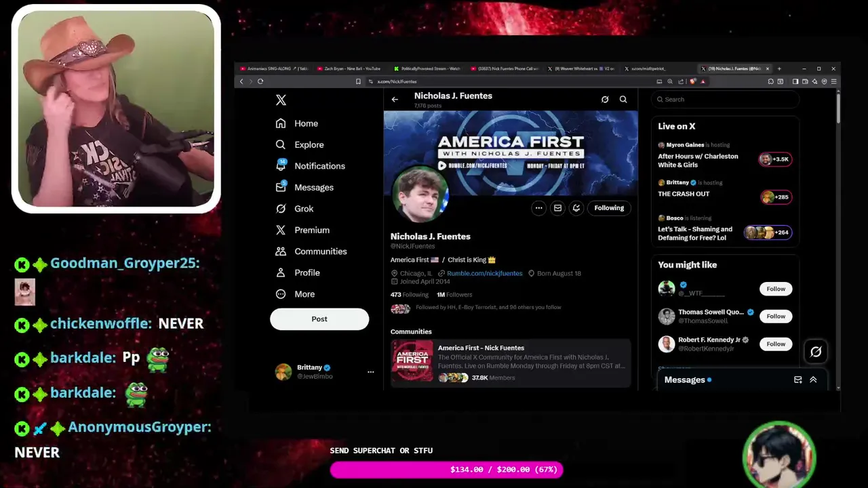Open the three-dot menu on Fuentes profile
This screenshot has height=488, width=868.
point(538,208)
